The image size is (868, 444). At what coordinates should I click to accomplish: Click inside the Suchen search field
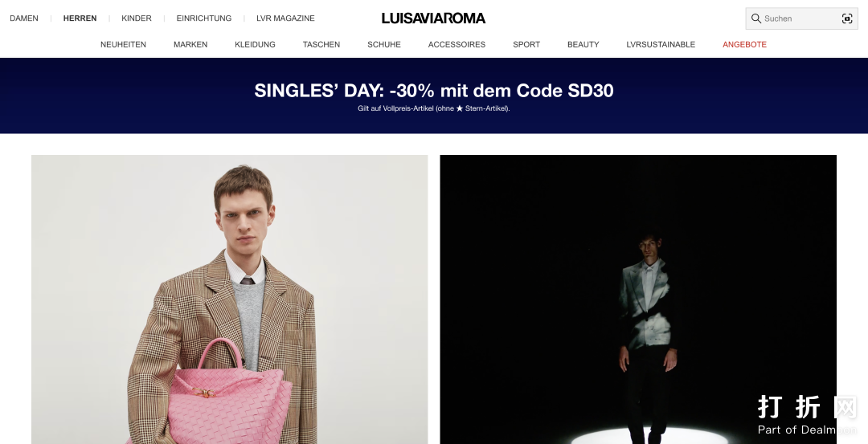coord(801,18)
